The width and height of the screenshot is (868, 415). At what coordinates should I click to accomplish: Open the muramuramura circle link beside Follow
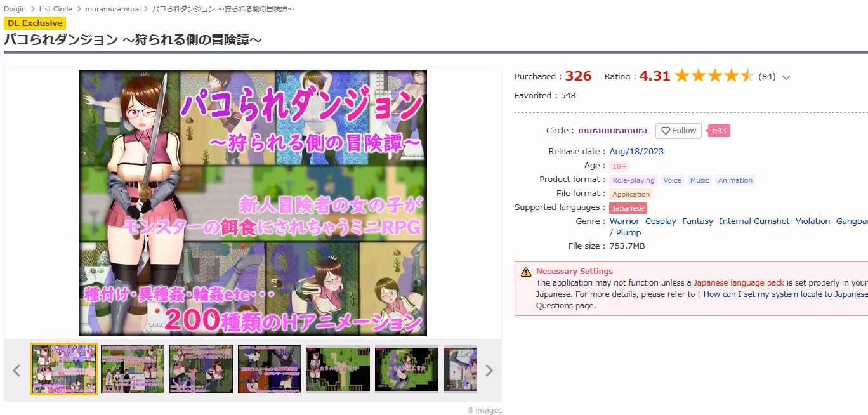click(612, 131)
